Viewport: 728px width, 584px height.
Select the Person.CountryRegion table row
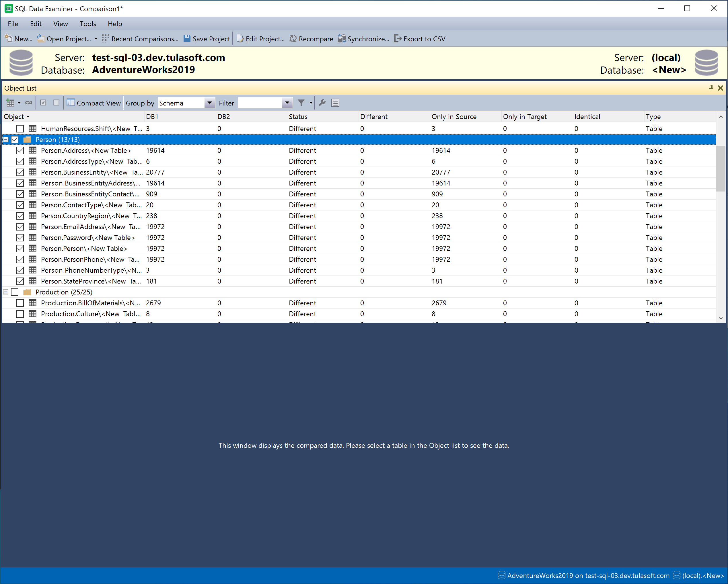coord(359,216)
